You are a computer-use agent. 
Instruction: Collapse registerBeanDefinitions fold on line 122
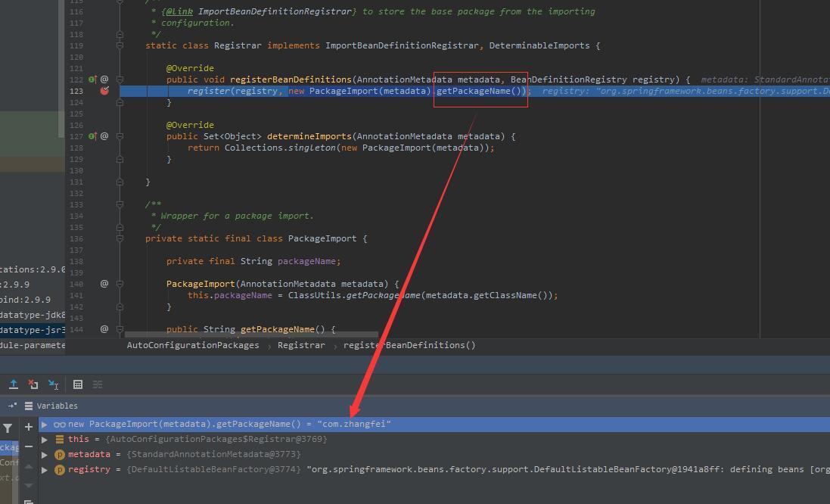pyautogui.click(x=120, y=79)
